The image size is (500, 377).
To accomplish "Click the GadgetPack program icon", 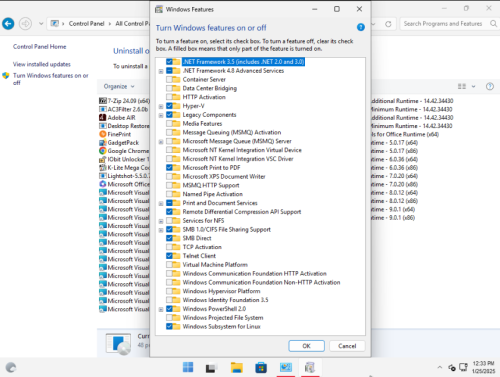I will pos(103,143).
